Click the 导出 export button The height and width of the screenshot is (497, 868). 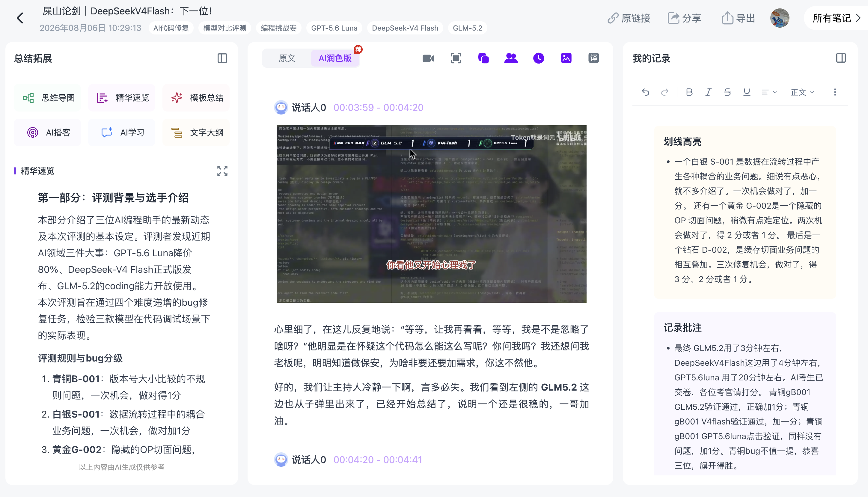tap(738, 18)
